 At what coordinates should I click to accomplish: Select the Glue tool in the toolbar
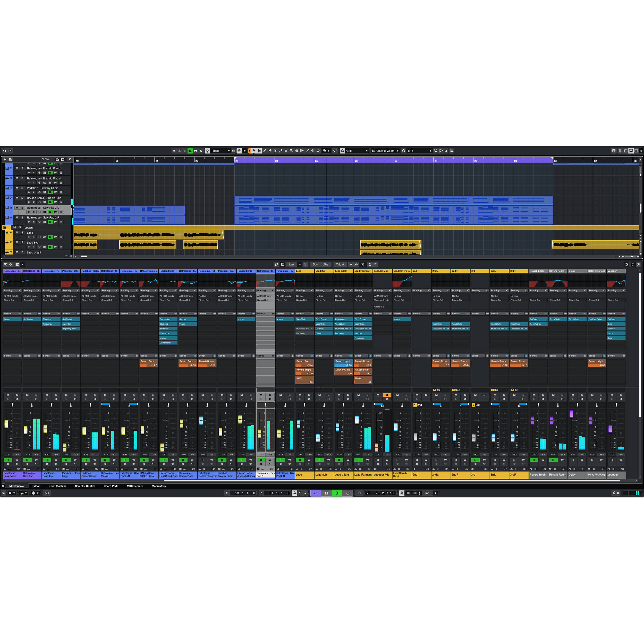point(281,151)
